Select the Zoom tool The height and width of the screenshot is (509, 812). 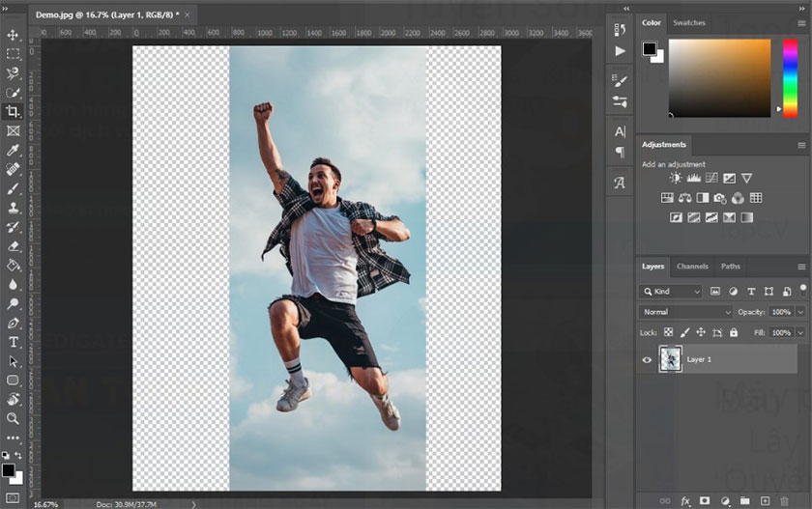(x=13, y=418)
